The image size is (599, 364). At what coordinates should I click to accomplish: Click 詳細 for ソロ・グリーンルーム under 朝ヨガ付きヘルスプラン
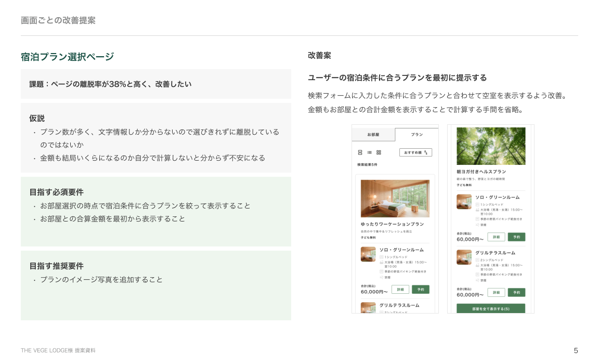(496, 237)
